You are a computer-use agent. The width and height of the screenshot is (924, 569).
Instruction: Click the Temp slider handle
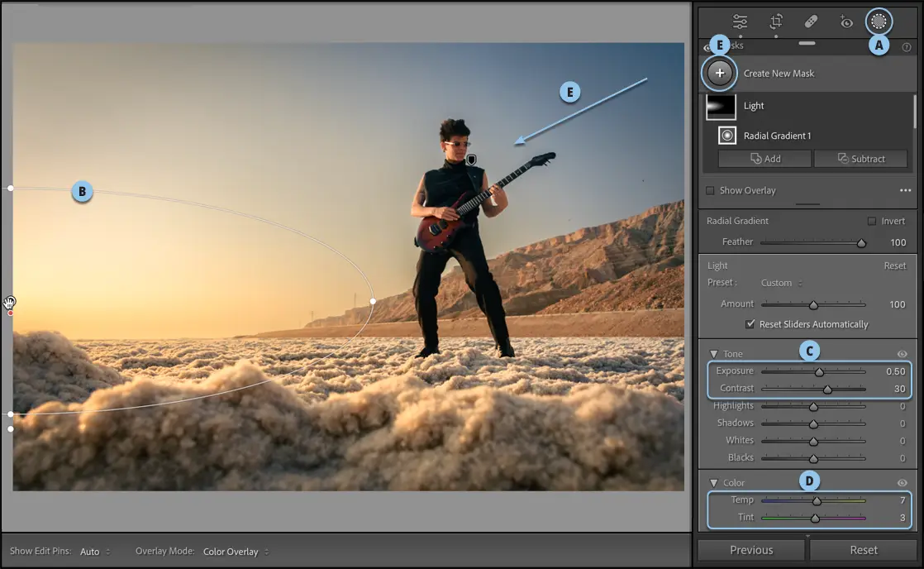point(817,501)
